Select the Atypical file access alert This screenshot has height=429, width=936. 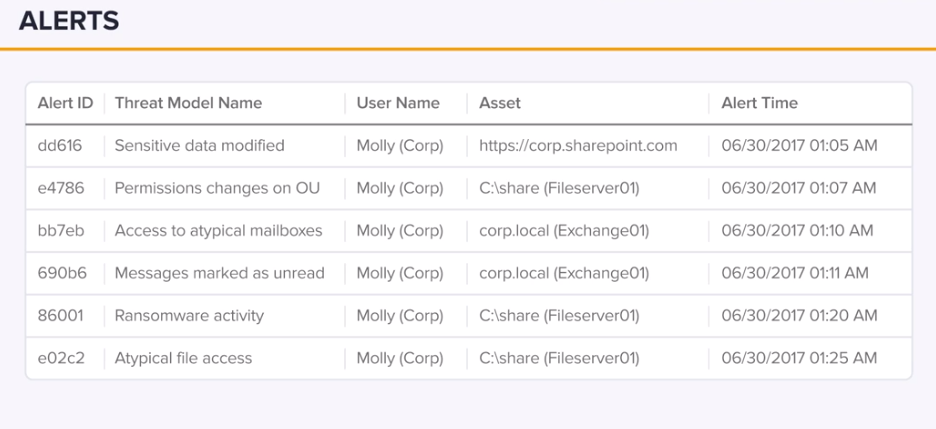(x=183, y=358)
